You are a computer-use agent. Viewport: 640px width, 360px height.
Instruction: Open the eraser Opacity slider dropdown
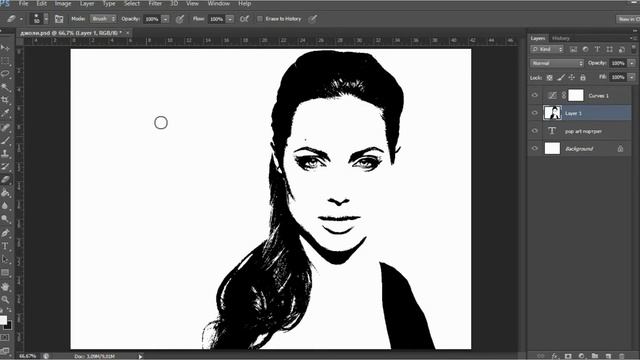tap(165, 19)
